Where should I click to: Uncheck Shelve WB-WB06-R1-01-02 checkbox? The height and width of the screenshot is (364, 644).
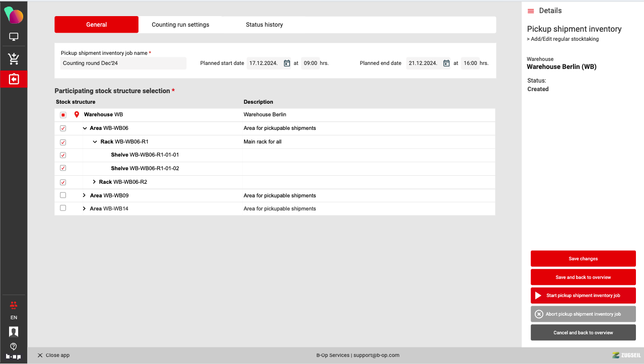click(x=63, y=168)
